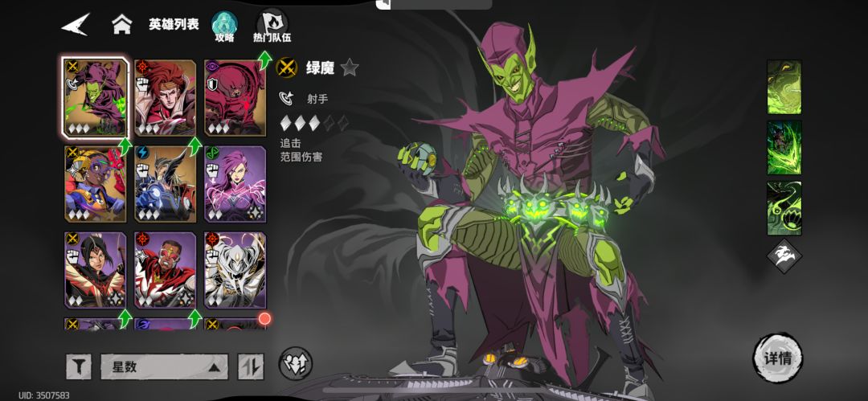This screenshot has height=401, width=868.
Task: Select the Green Goblin hero card
Action: tap(95, 97)
